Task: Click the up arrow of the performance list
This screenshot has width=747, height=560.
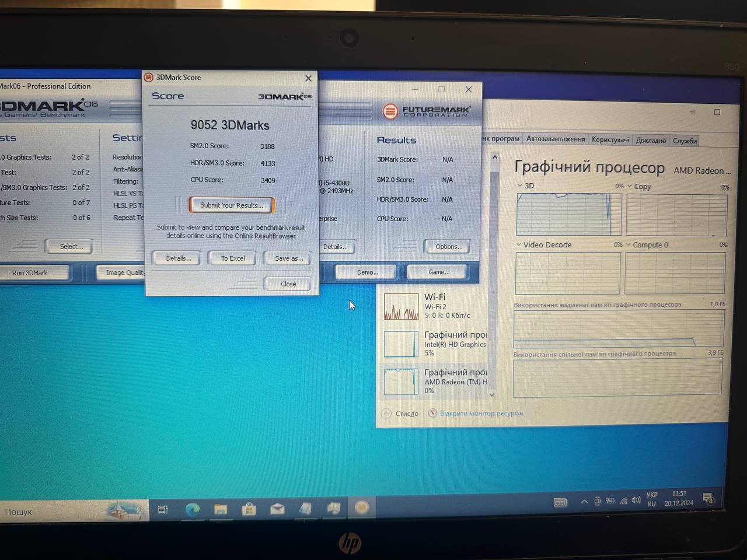Action: click(494, 157)
